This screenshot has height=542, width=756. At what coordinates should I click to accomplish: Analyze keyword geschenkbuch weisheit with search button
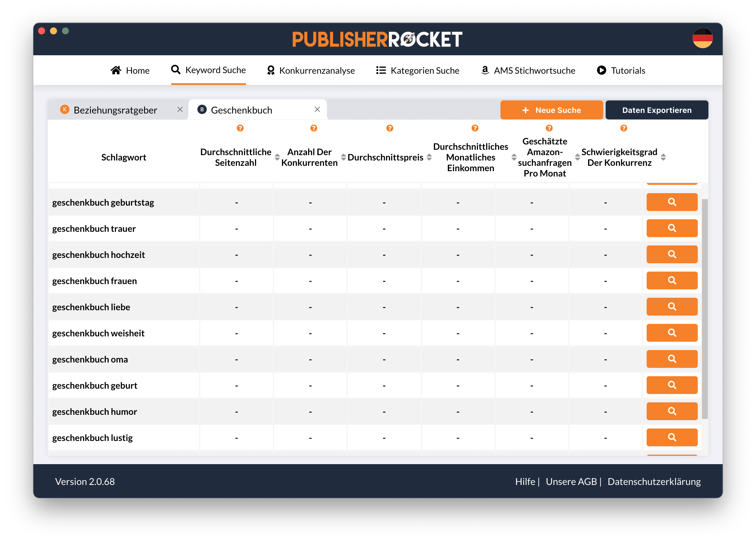pos(672,333)
